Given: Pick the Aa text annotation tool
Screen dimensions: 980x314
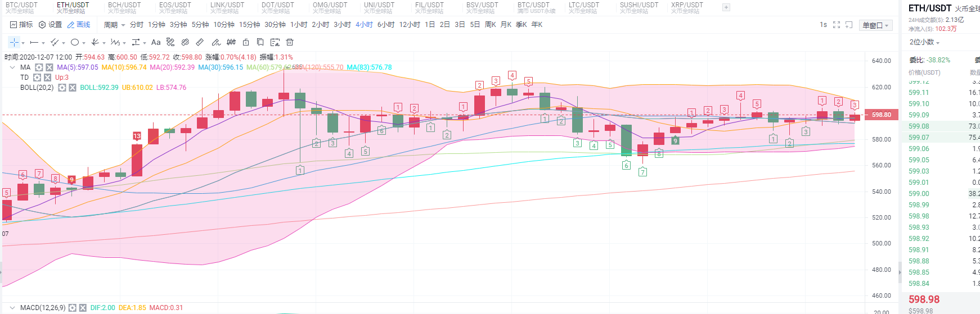Looking at the screenshot, I should (156, 42).
